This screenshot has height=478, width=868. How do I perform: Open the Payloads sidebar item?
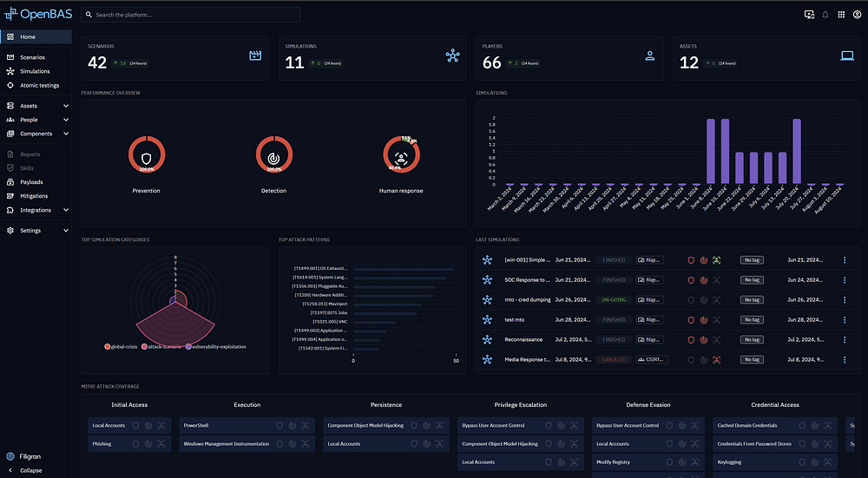coord(31,182)
